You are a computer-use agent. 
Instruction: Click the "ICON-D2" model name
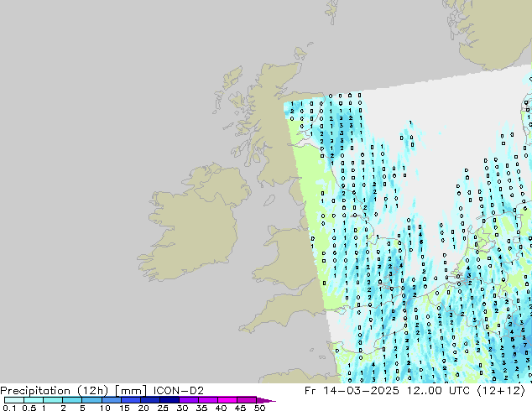click(x=179, y=391)
